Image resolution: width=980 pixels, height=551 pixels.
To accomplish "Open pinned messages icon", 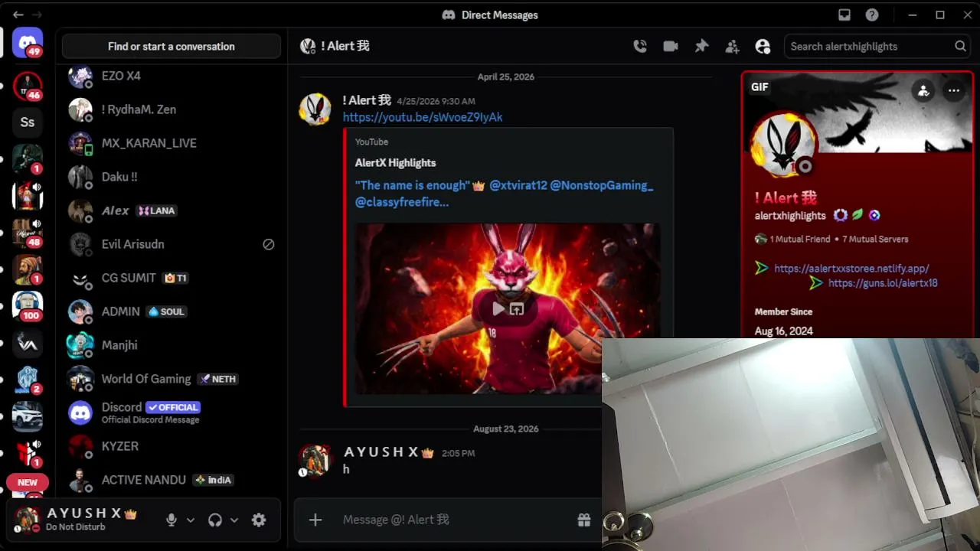I will tap(701, 46).
